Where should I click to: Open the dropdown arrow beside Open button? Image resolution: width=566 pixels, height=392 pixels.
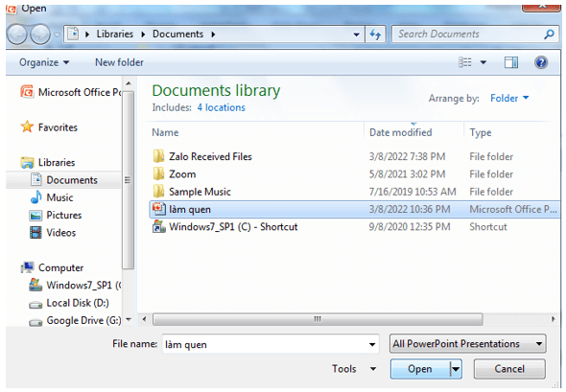click(456, 369)
